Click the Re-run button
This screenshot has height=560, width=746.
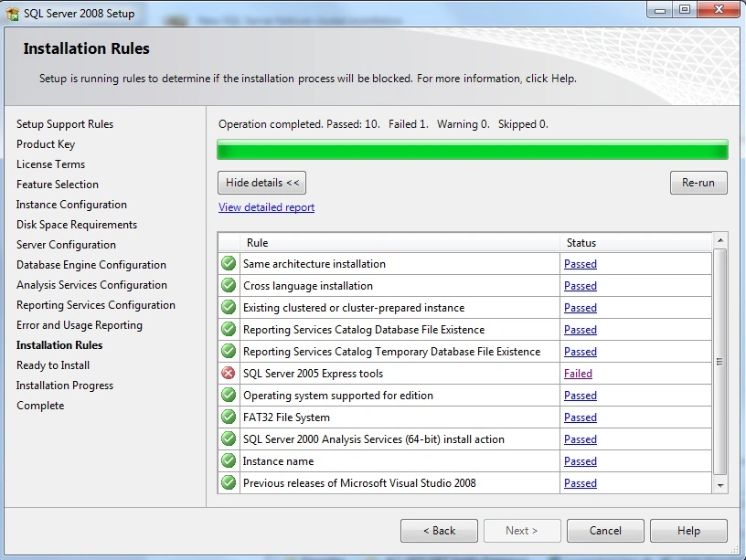[x=698, y=183]
